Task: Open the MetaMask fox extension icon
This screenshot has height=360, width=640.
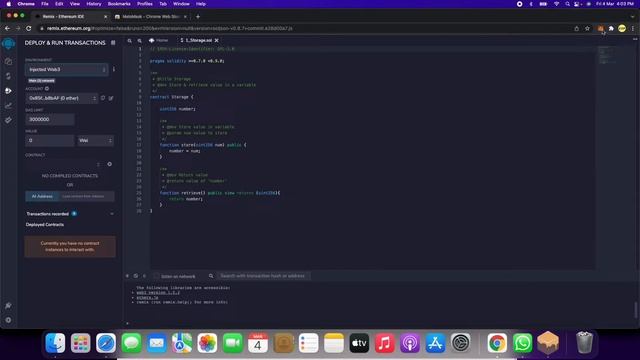Action: (600, 29)
